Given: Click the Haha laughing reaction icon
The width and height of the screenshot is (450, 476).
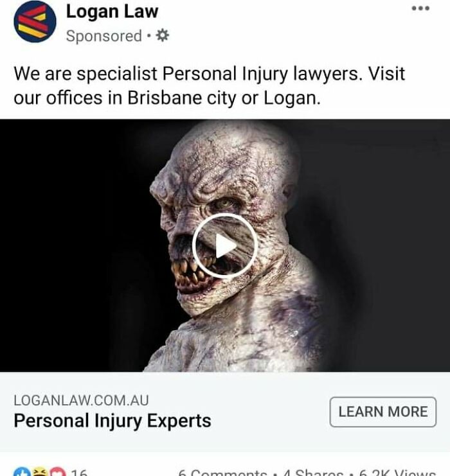Looking at the screenshot, I should [40, 472].
